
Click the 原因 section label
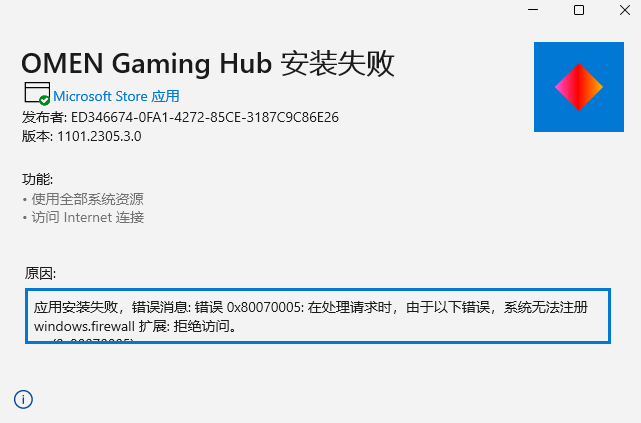(x=40, y=273)
